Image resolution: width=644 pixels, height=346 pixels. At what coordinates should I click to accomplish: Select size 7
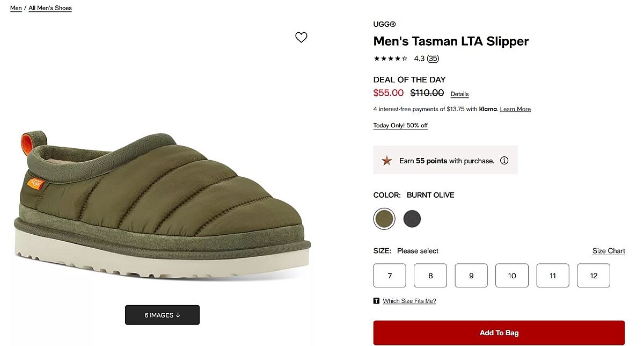pos(390,276)
